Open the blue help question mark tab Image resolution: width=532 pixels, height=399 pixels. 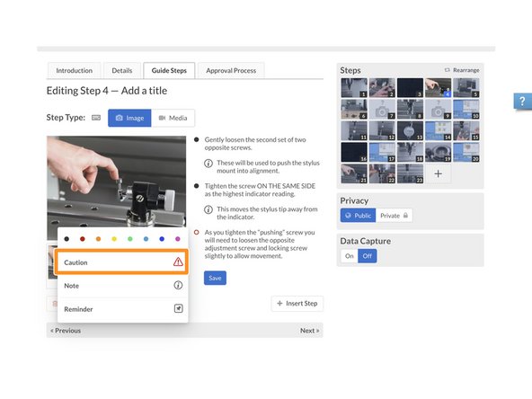[x=522, y=102]
